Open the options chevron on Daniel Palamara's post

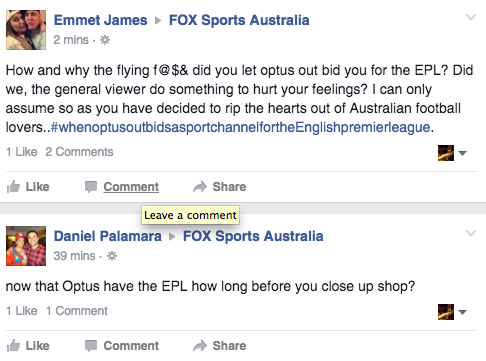471,233
